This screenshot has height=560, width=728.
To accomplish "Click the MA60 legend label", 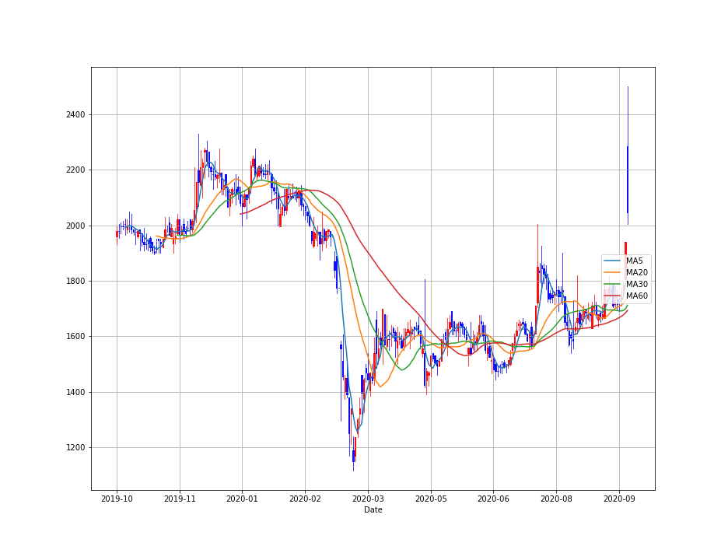I will 636,296.
